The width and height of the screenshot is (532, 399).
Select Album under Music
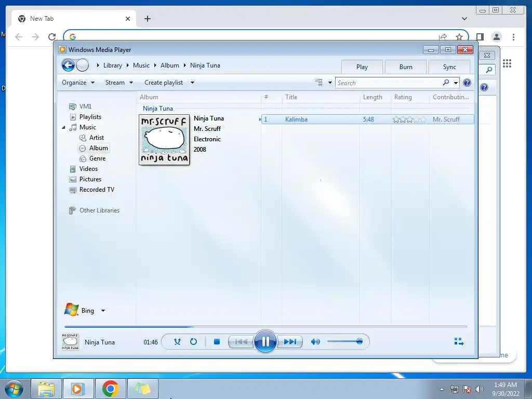click(x=94, y=148)
